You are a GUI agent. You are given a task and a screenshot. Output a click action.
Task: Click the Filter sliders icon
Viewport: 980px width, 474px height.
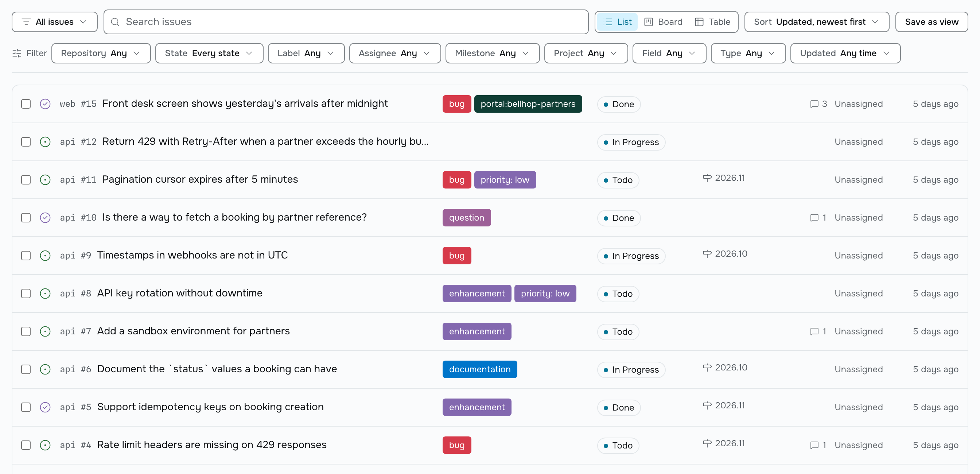17,53
